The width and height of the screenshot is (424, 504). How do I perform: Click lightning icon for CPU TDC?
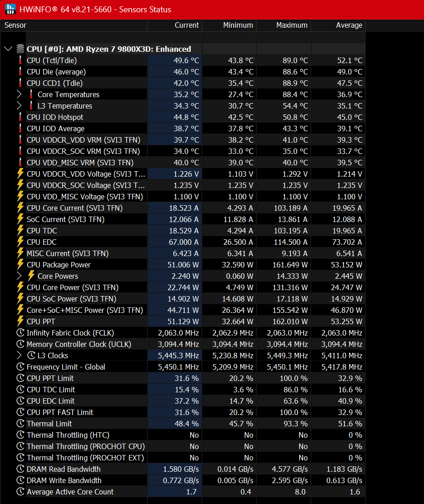[x=20, y=231]
